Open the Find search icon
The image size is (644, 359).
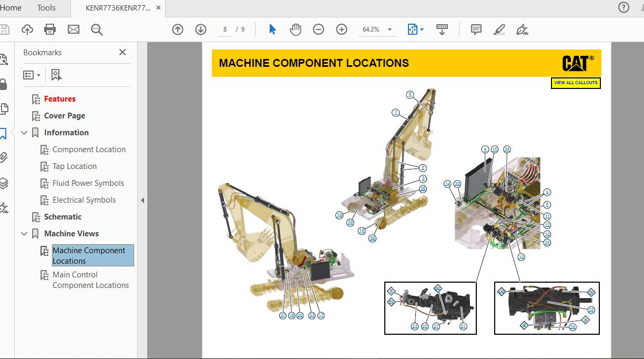(x=97, y=29)
